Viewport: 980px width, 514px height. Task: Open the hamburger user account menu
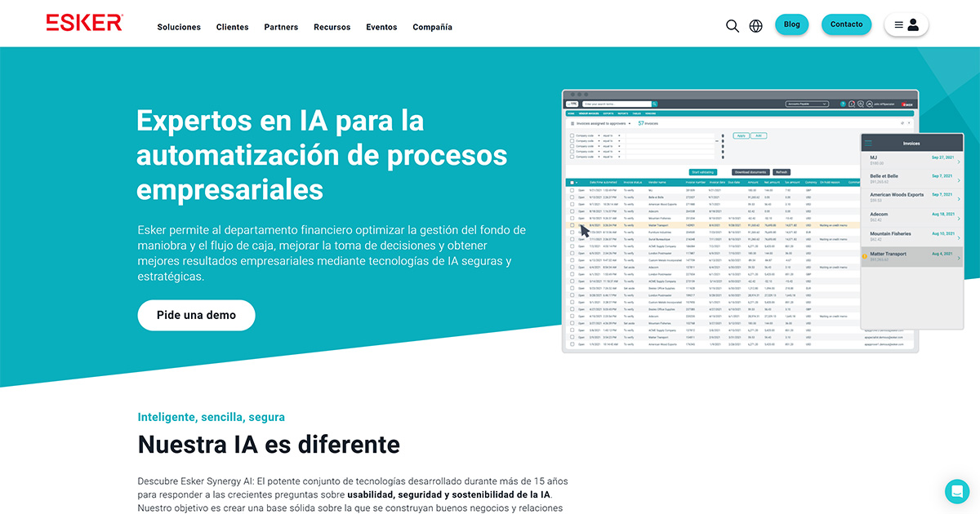click(x=906, y=24)
